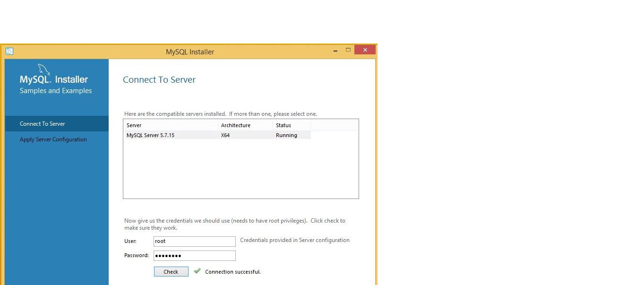Image resolution: width=644 pixels, height=285 pixels.
Task: Click the Architecture column header
Action: tap(245, 125)
